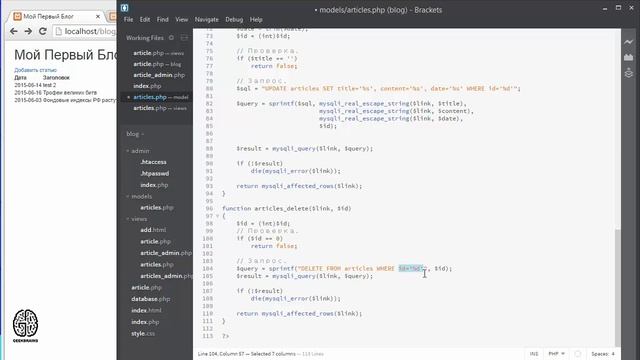The width and height of the screenshot is (640, 360).
Task: Open .htpasswd in admin folder
Action: [155, 173]
